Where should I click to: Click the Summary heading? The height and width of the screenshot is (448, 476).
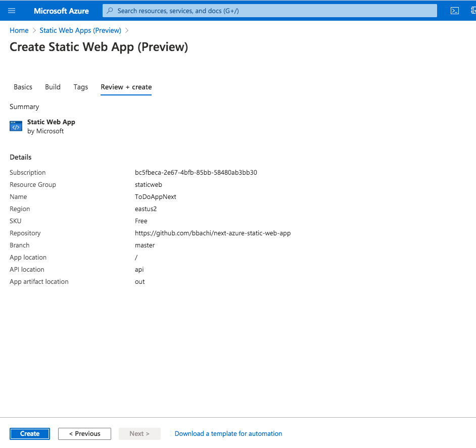pos(24,107)
